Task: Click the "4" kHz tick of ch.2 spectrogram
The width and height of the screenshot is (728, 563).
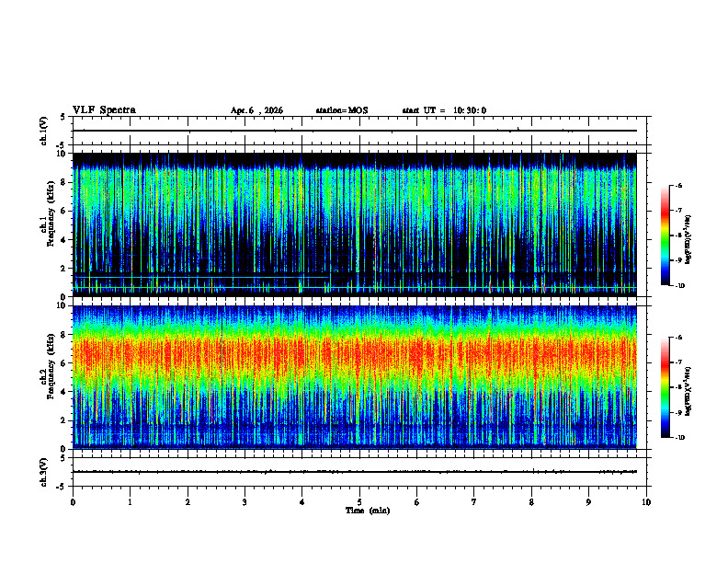Action: [63, 392]
